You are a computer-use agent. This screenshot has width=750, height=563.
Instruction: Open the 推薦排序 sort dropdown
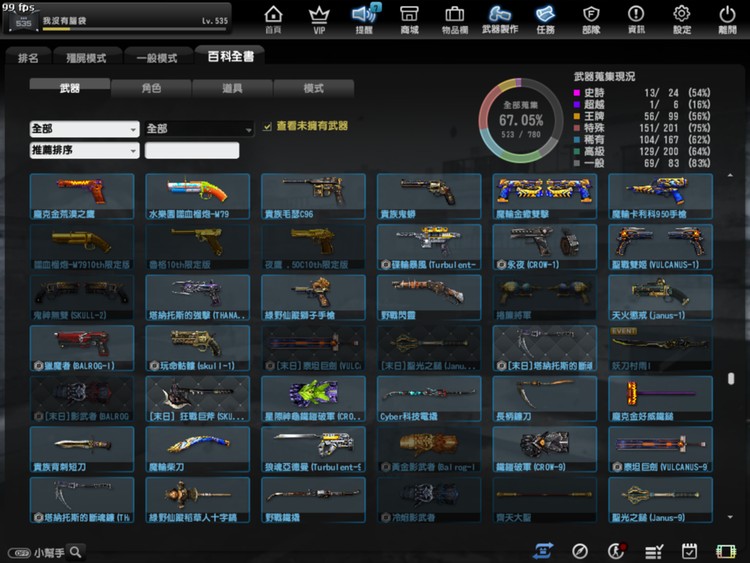point(84,150)
